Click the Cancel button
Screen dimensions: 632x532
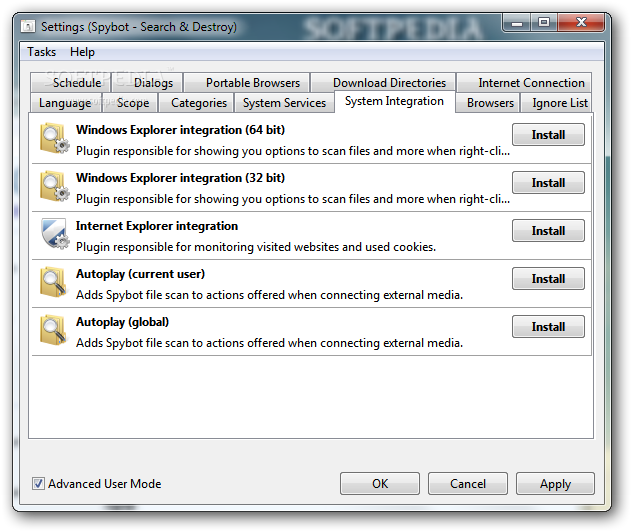pyautogui.click(x=468, y=484)
